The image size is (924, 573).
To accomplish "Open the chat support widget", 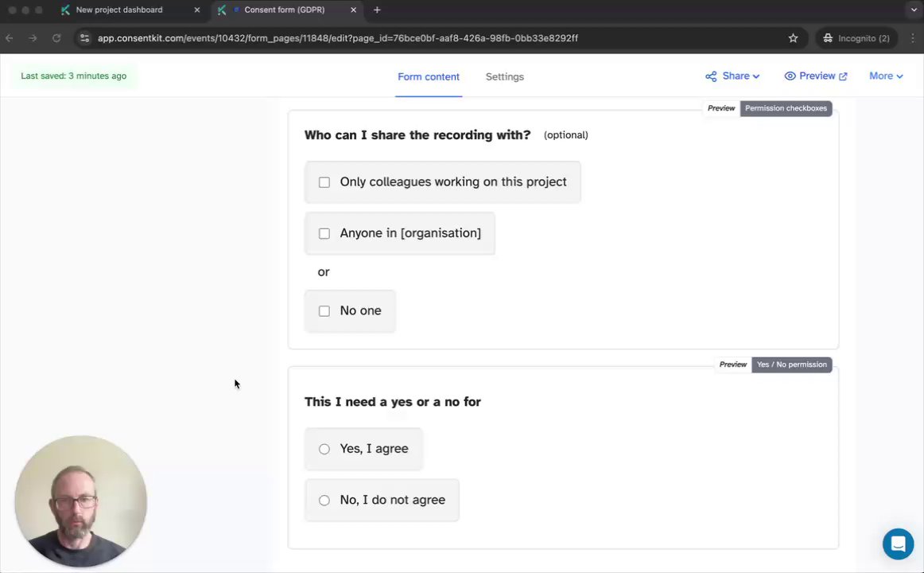I will click(898, 544).
